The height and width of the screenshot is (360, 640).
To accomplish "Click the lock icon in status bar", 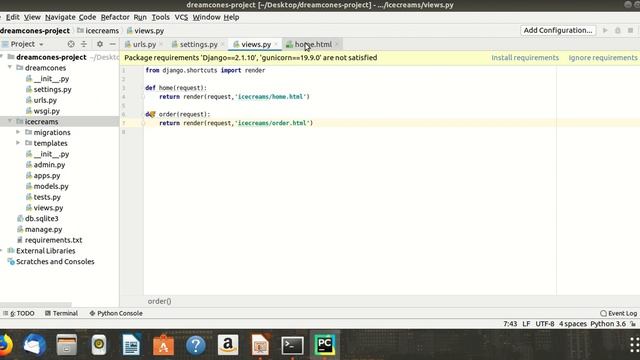I will 633,324.
